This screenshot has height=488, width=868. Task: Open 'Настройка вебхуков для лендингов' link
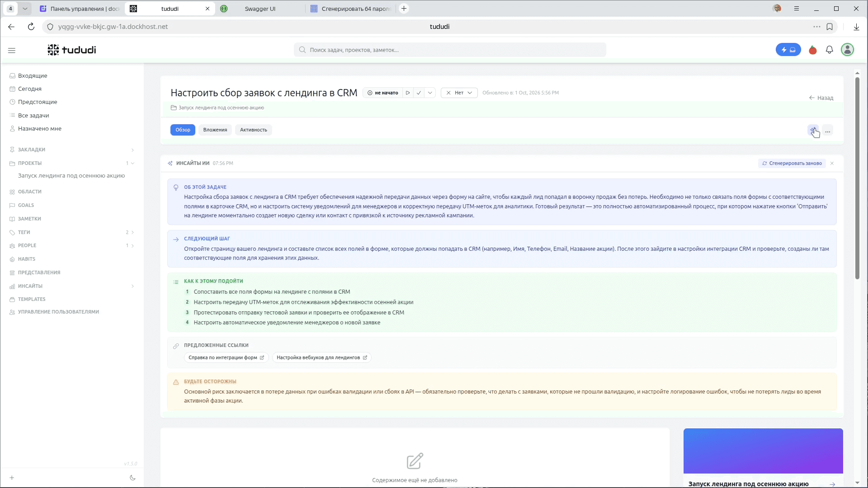pos(322,357)
